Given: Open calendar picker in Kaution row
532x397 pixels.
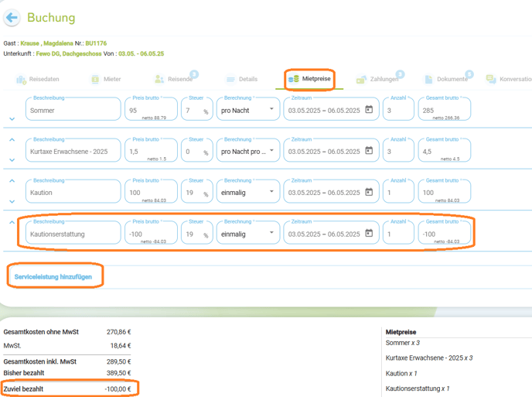Looking at the screenshot, I should 369,192.
